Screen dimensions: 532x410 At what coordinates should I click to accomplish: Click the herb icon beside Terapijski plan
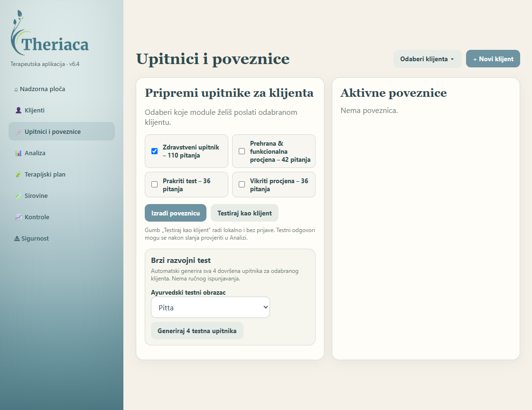(x=19, y=174)
